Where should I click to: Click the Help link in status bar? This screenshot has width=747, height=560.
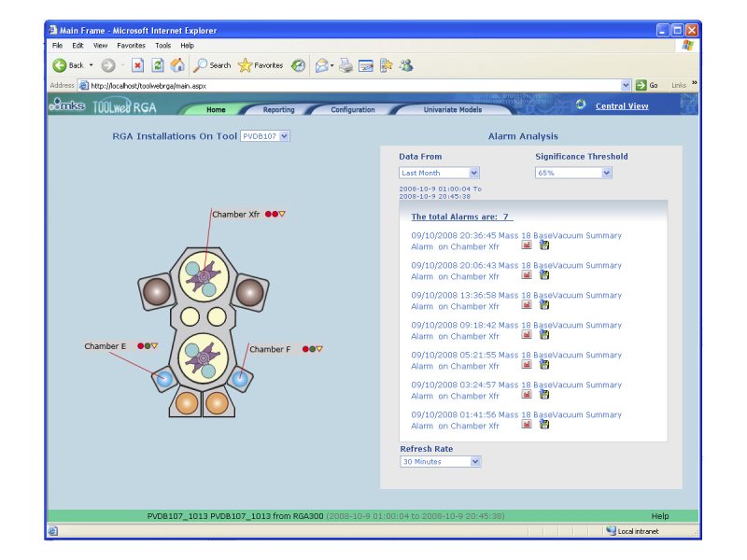tap(659, 515)
